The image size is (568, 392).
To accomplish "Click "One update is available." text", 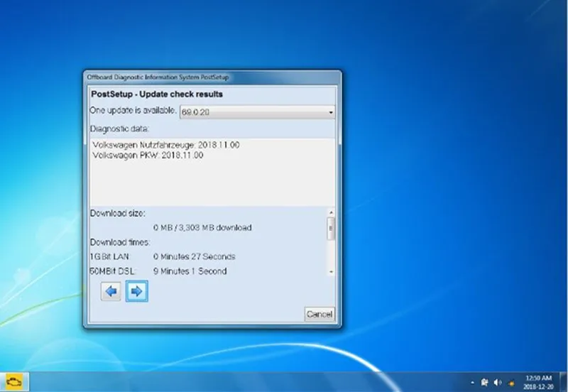I will (x=133, y=110).
